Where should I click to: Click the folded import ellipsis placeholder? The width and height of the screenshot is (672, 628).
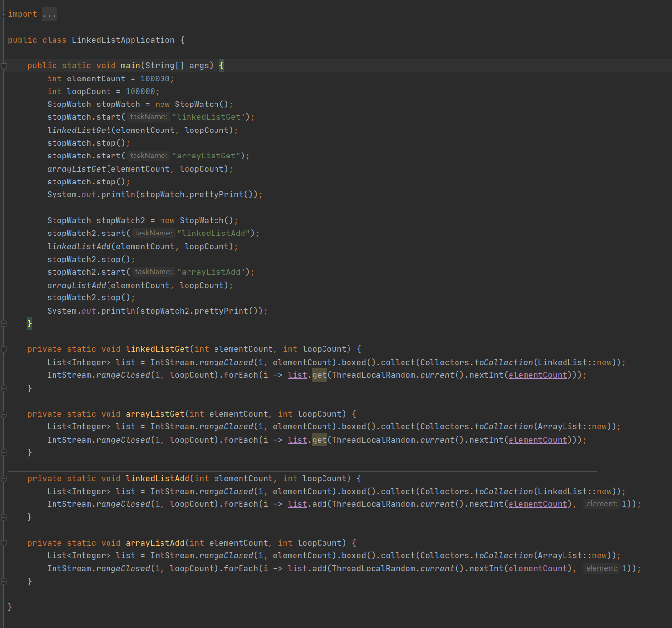pos(50,14)
